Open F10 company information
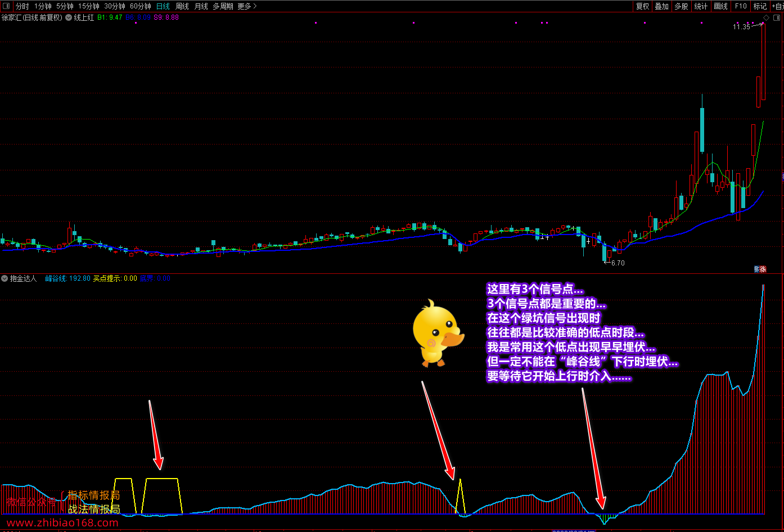The height and width of the screenshot is (532, 784). click(x=741, y=6)
